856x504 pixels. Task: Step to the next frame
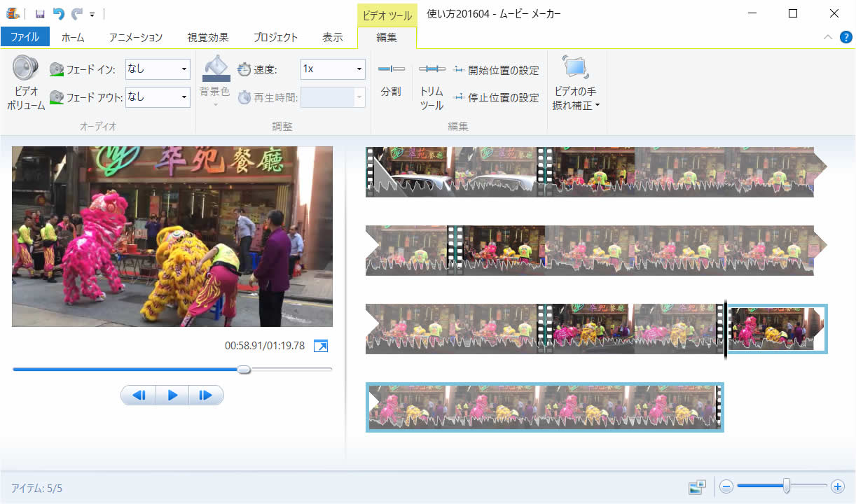click(x=205, y=395)
